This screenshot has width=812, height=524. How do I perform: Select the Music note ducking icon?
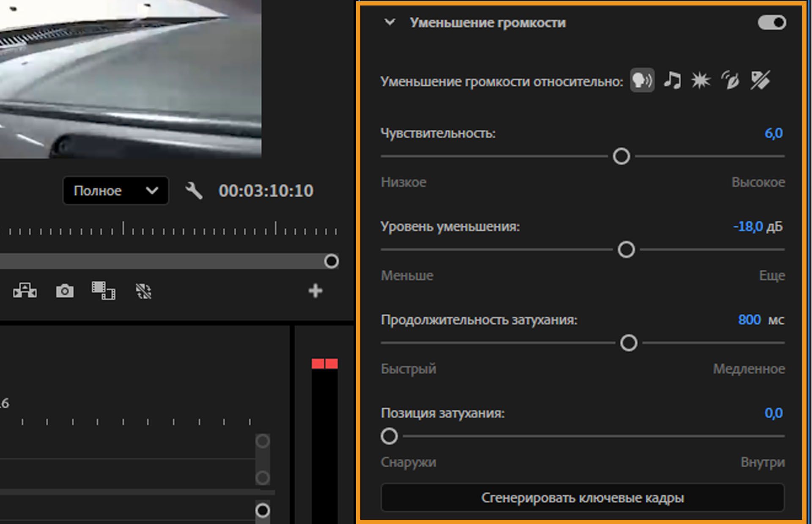pos(672,80)
